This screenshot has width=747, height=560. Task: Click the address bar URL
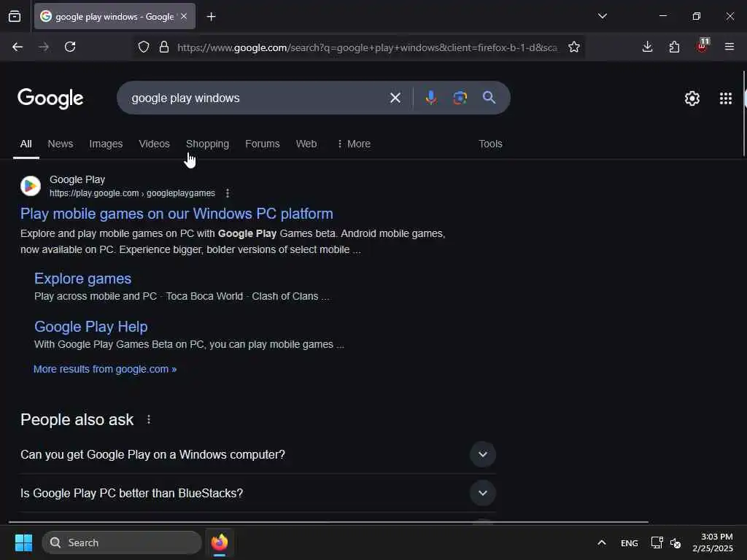tap(367, 47)
